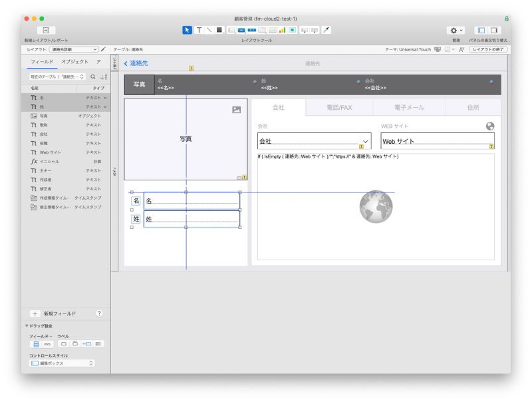This screenshot has height=402, width=532.
Task: Click the search fields magnifier icon
Action: pos(92,77)
